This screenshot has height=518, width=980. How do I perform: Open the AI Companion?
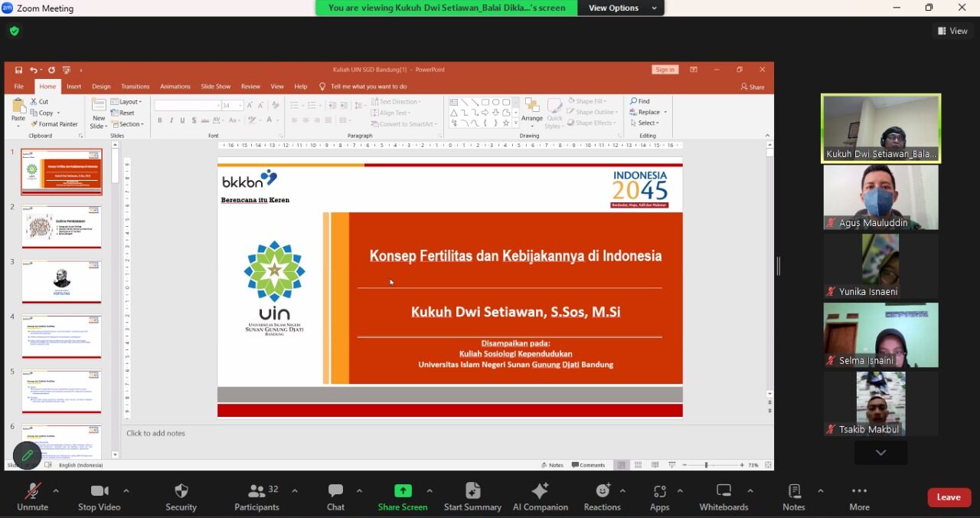click(541, 497)
